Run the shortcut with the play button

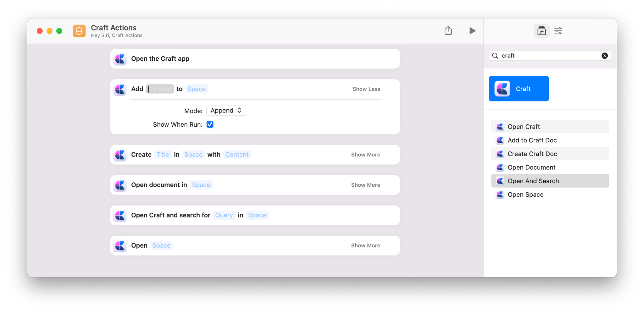472,31
